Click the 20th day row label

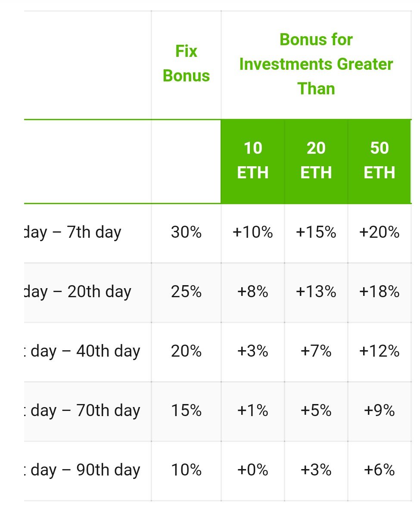78,292
